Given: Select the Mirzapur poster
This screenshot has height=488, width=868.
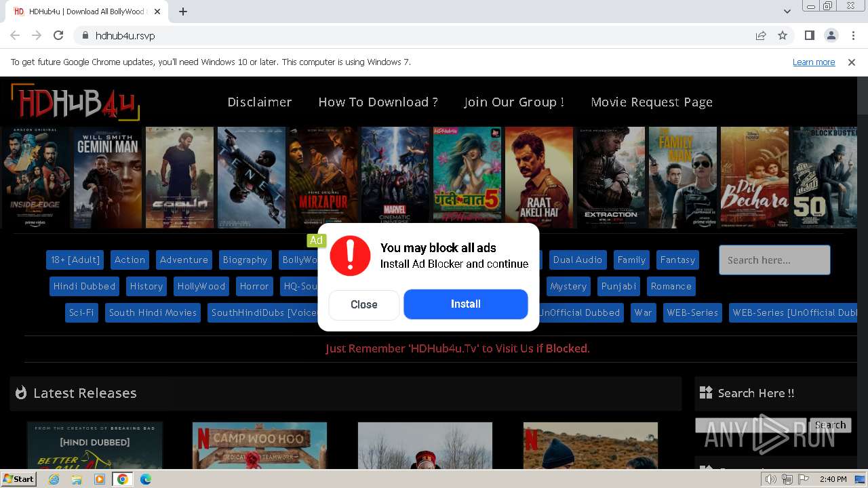Looking at the screenshot, I should point(323,178).
